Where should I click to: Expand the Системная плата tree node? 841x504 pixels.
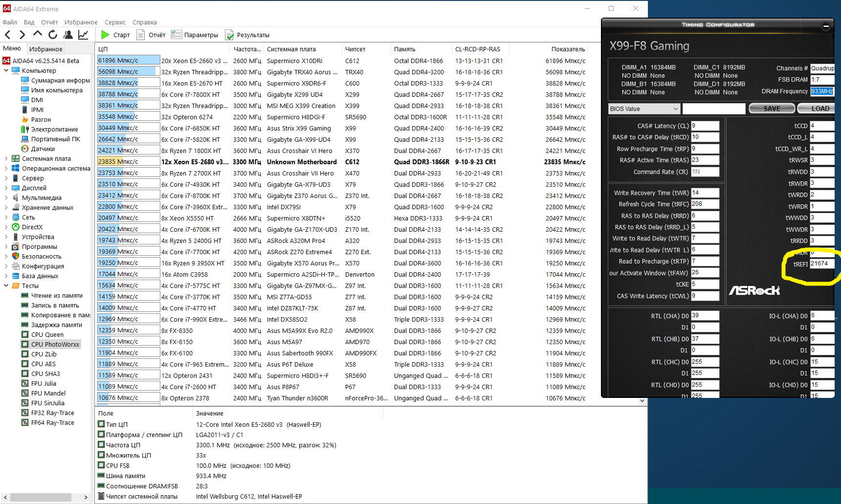(x=6, y=158)
